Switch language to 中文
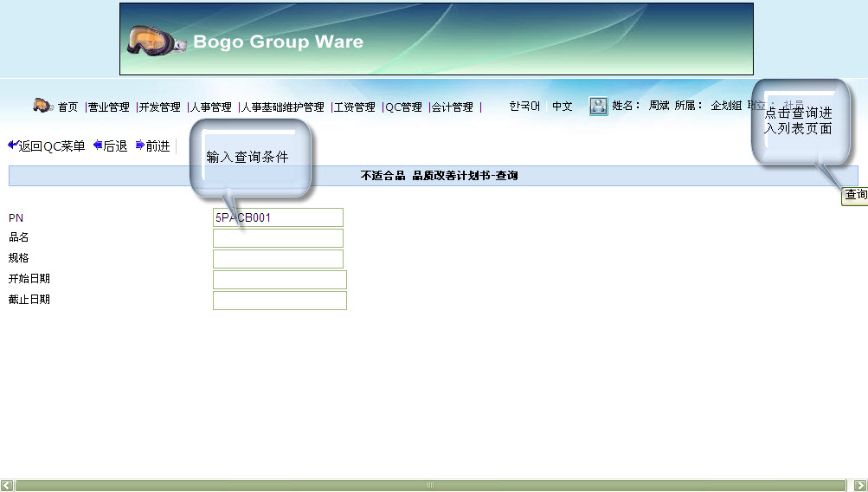The image size is (868, 492). [x=562, y=107]
